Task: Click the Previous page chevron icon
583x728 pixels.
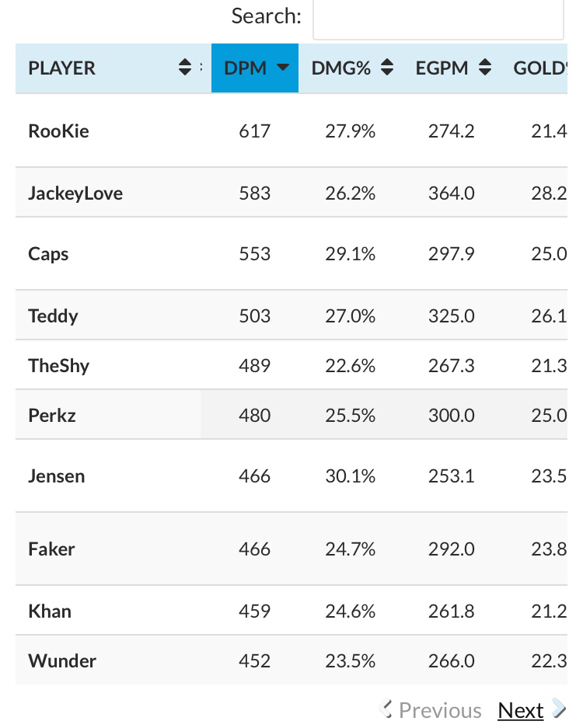Action: (386, 709)
